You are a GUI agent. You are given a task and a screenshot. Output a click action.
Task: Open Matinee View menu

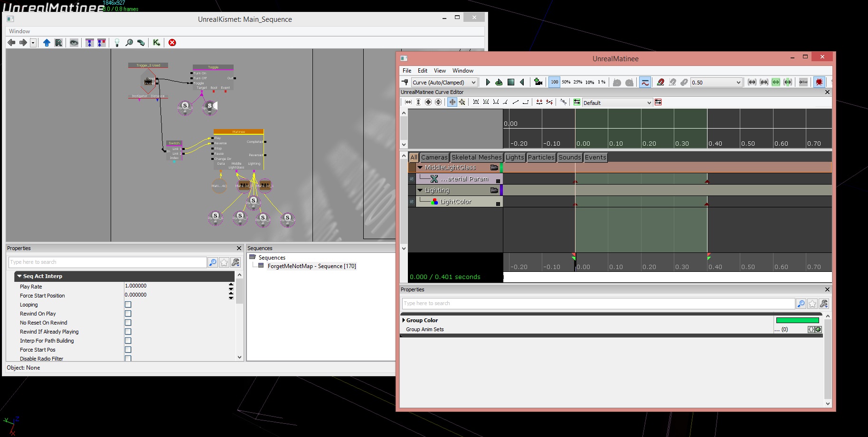point(440,71)
